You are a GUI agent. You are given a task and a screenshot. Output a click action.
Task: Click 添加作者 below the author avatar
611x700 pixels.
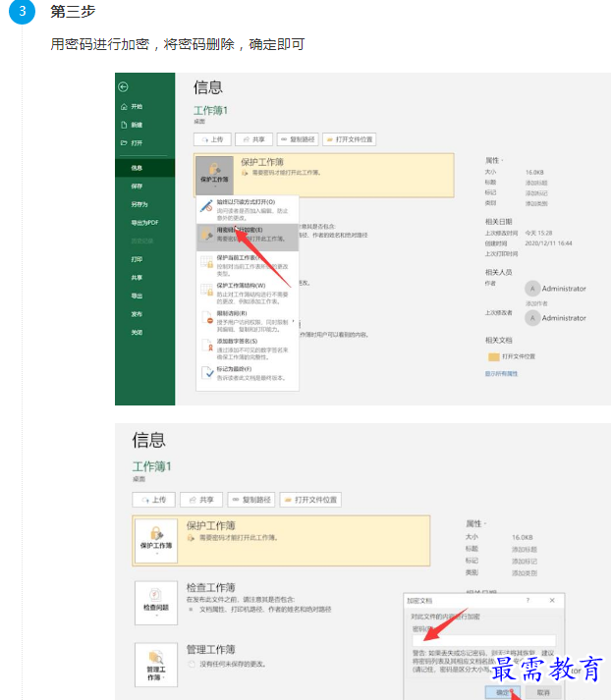pyautogui.click(x=536, y=303)
